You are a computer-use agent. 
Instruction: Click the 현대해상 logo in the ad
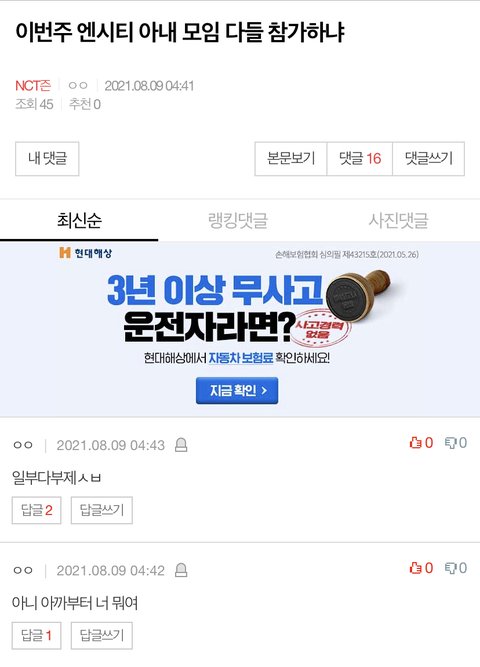pos(86,253)
